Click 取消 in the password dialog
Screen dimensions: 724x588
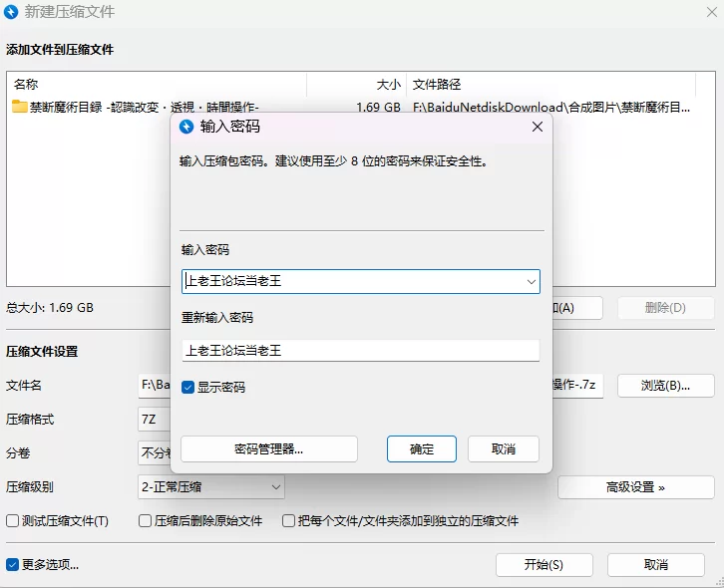504,449
